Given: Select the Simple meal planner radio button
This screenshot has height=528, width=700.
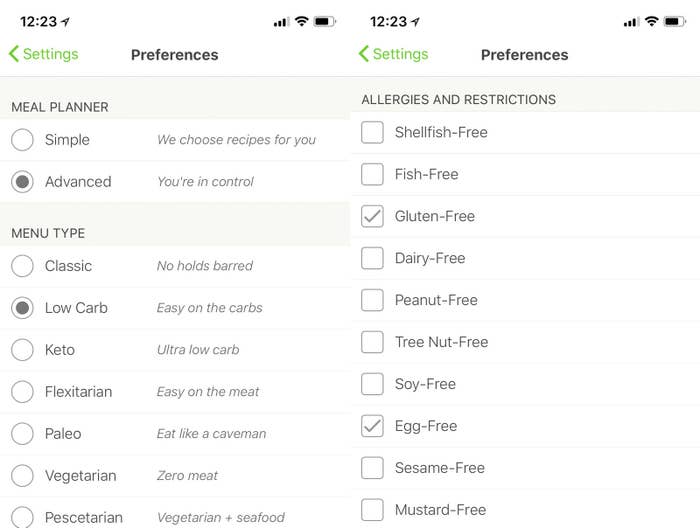Looking at the screenshot, I should [x=22, y=140].
